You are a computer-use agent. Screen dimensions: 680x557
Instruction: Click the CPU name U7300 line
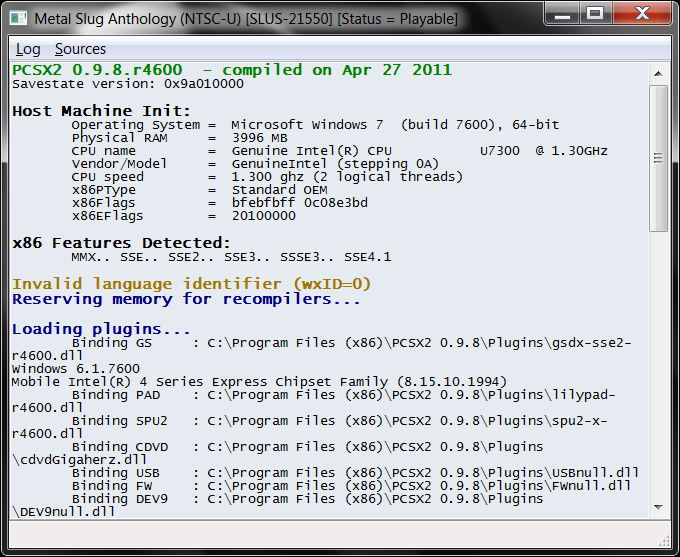pos(340,151)
